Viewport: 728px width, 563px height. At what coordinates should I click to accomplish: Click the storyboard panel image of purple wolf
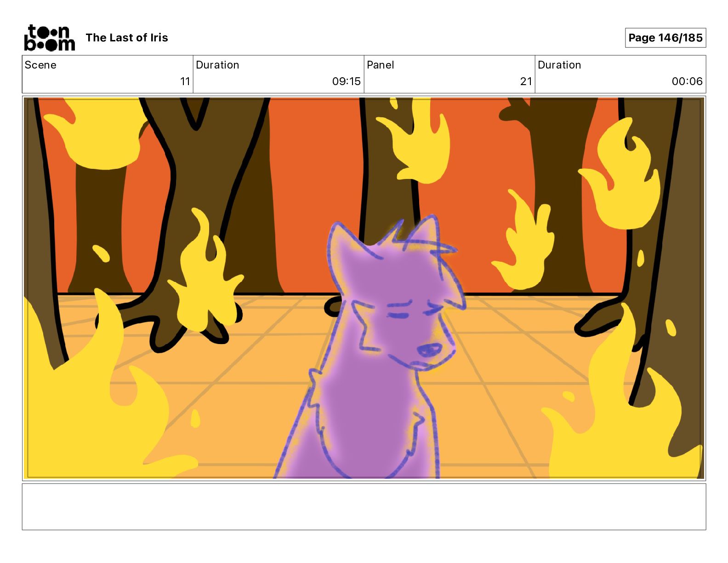(x=364, y=288)
